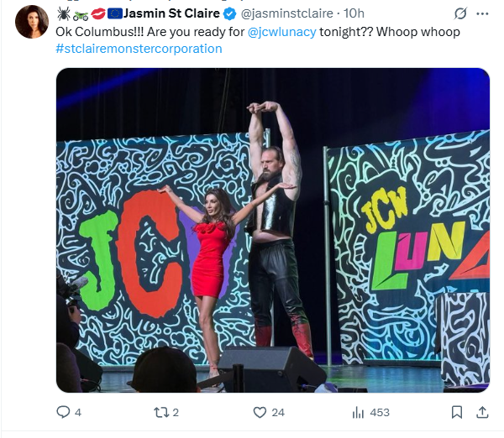
Task: Click the reply speech bubble icon
Action: (63, 412)
